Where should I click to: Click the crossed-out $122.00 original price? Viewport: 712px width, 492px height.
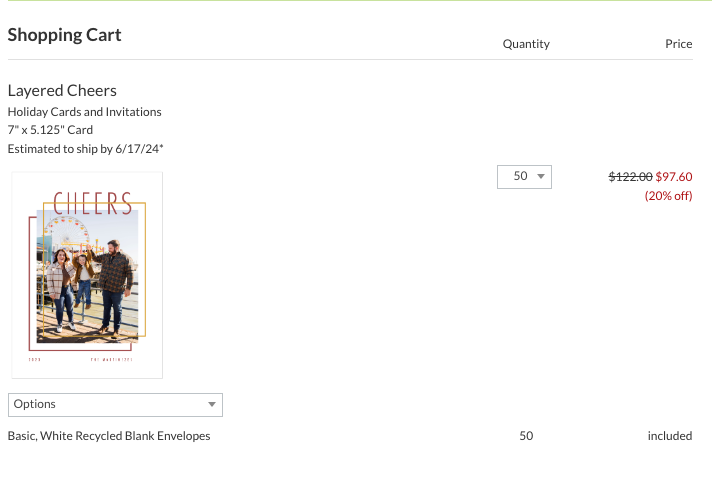click(630, 177)
